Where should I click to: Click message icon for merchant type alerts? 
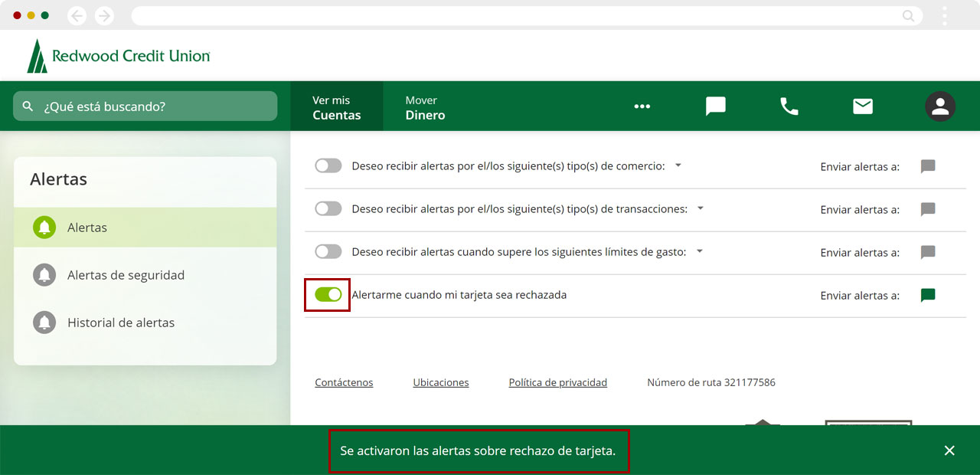click(928, 166)
